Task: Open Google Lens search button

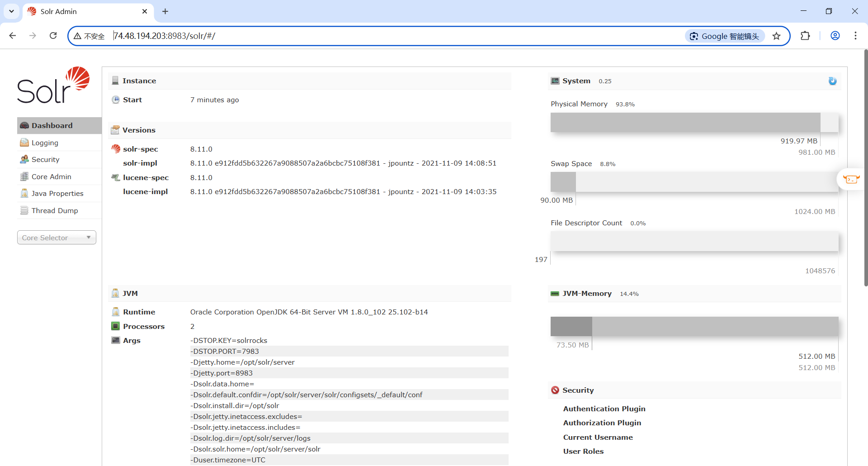Action: pos(725,36)
